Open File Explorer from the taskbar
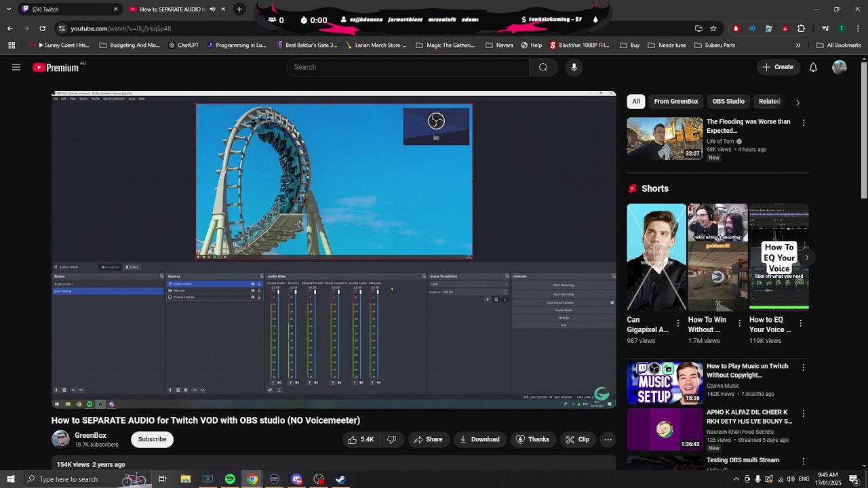Viewport: 868px width, 488px height. [x=185, y=479]
